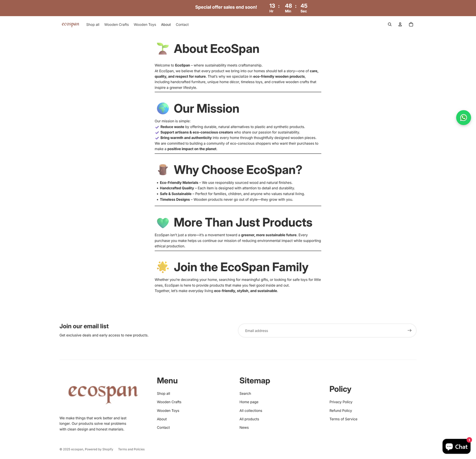Navigate to Wooden Toys
This screenshot has width=476, height=459.
point(145,24)
